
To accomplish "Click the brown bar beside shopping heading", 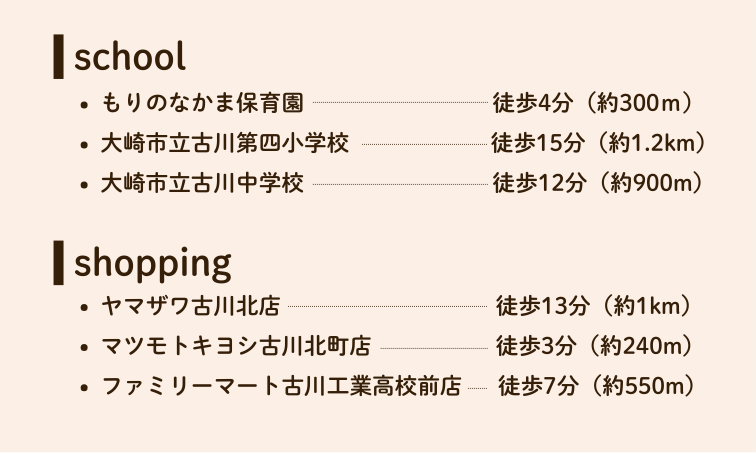I will coord(59,262).
